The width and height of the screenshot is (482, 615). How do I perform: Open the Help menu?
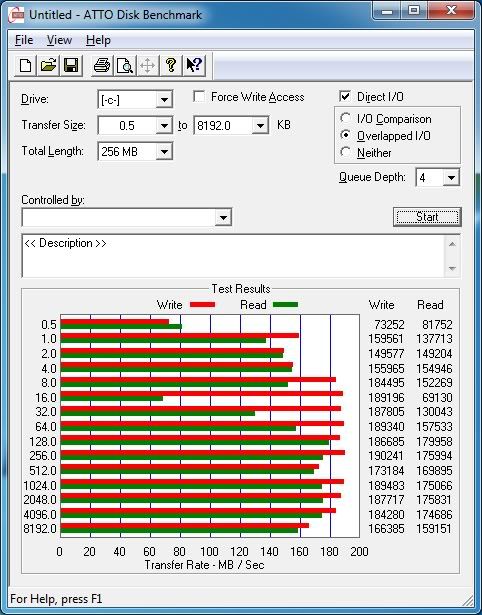pyautogui.click(x=98, y=40)
